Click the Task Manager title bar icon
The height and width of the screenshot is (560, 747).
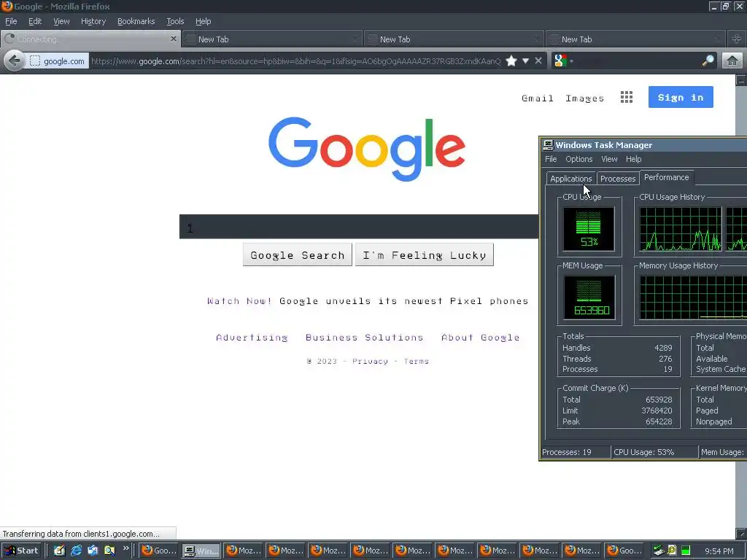(549, 145)
